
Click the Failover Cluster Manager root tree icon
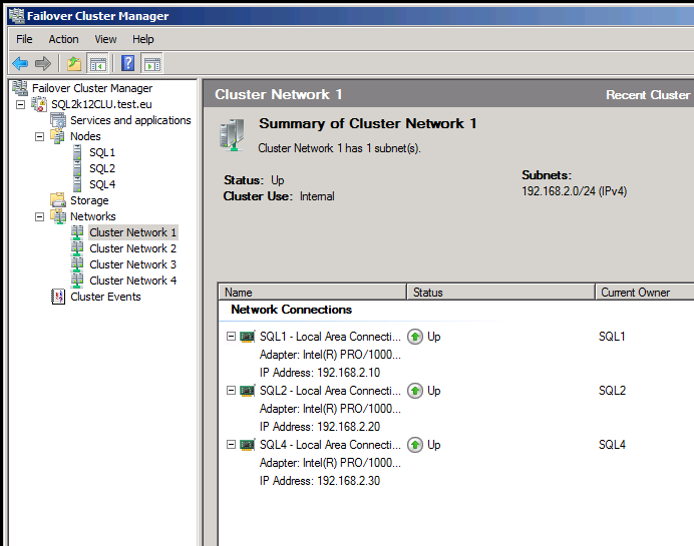pyautogui.click(x=20, y=88)
